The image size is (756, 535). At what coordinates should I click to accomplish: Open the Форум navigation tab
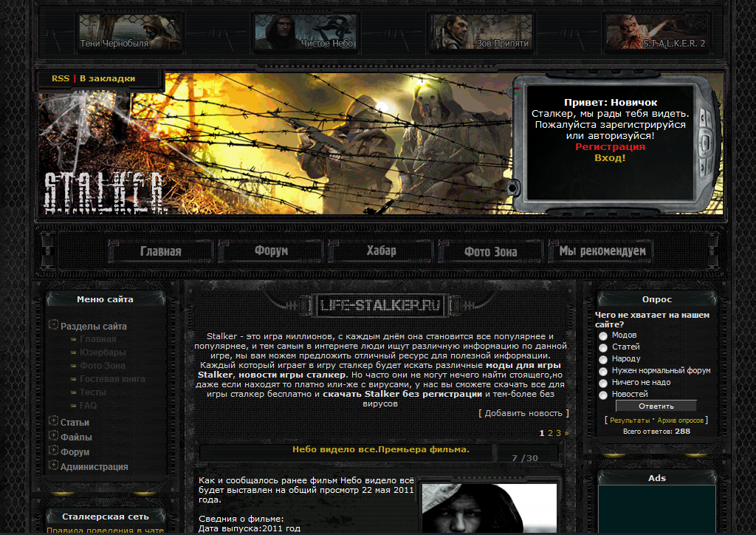coord(271,251)
